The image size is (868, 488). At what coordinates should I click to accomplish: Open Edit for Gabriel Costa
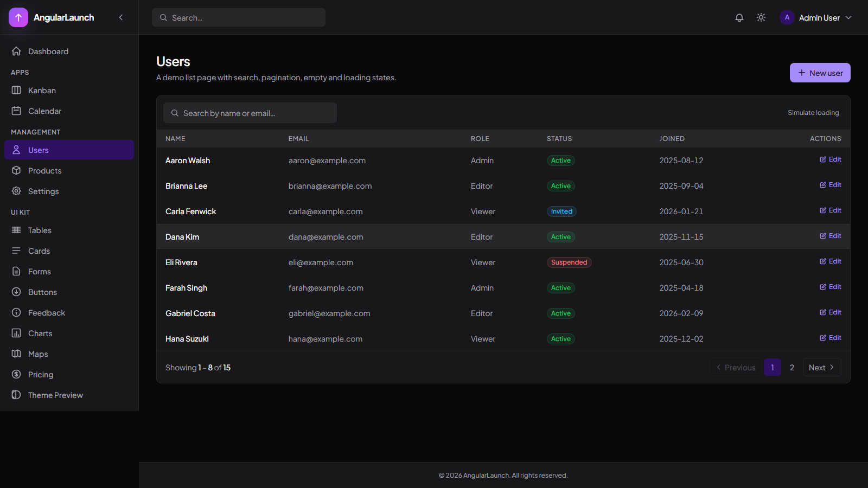click(831, 312)
